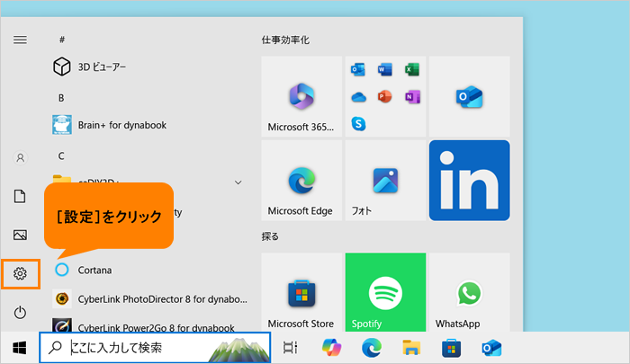The width and height of the screenshot is (630, 364).
Task: Open Outlook from the taskbar
Action: point(491,348)
